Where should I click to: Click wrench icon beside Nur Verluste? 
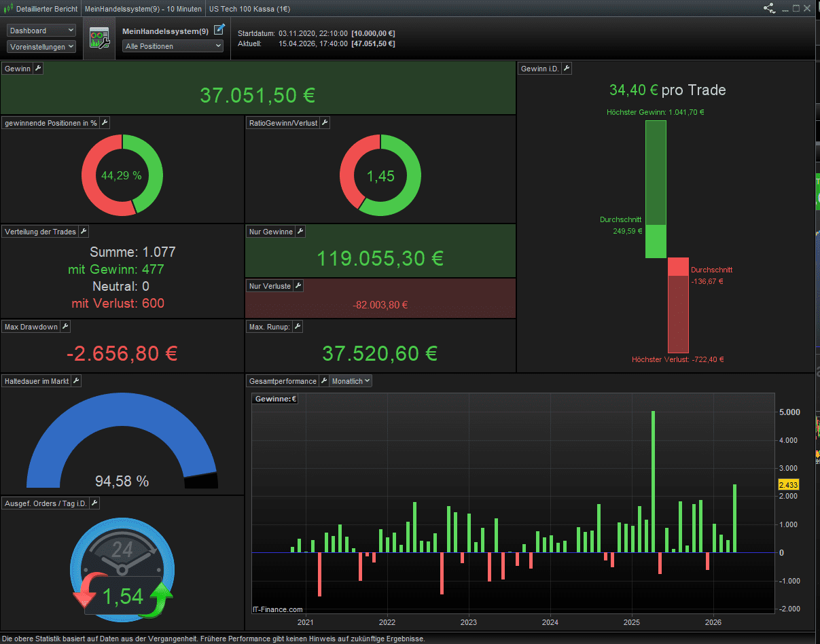[298, 286]
